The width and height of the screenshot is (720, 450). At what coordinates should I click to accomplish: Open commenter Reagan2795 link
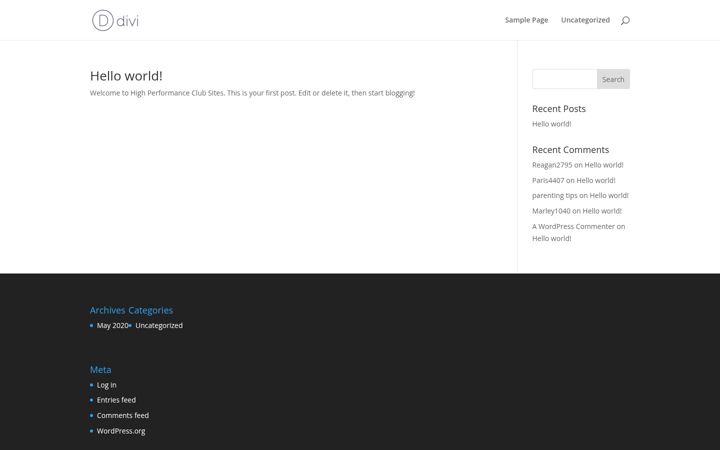tap(552, 165)
